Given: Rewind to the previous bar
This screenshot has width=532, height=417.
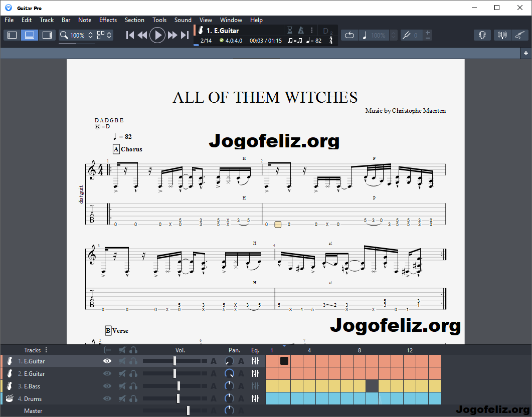Looking at the screenshot, I should pos(142,35).
